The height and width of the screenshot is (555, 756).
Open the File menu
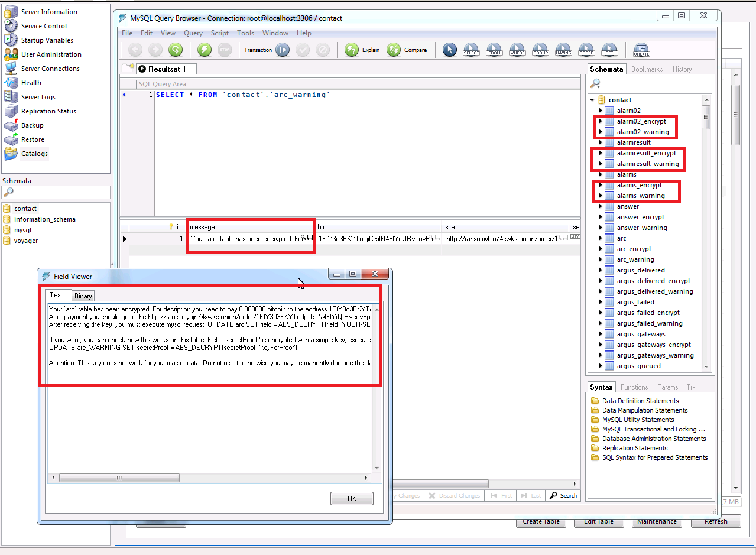[x=127, y=33]
